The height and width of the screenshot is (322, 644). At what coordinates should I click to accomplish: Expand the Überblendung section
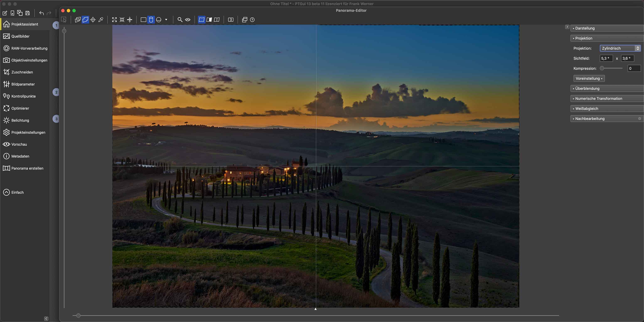[607, 88]
